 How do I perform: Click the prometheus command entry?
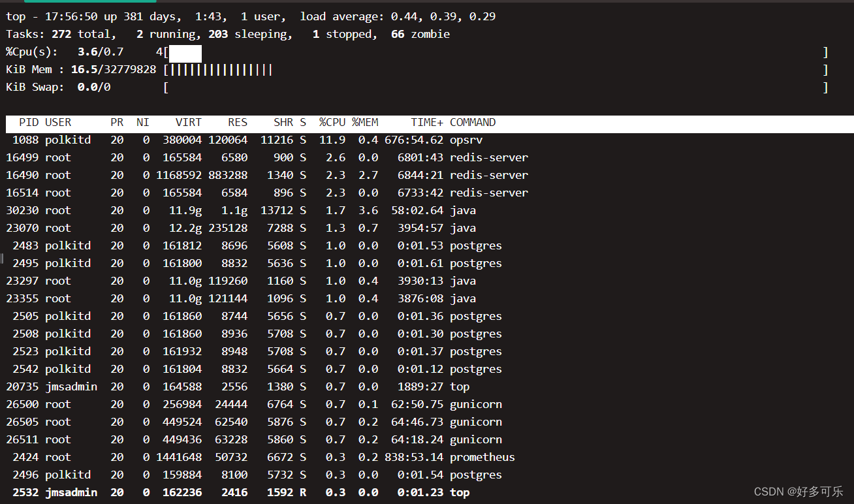point(482,457)
